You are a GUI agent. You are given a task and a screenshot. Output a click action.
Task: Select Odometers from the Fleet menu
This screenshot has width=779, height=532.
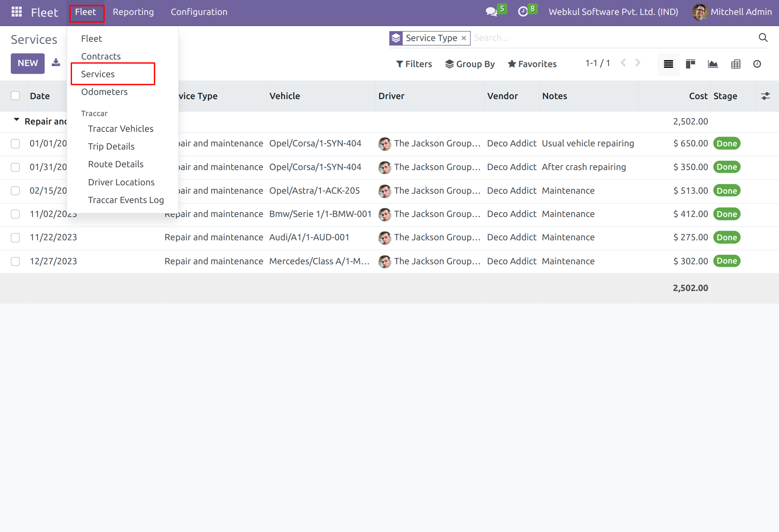104,92
